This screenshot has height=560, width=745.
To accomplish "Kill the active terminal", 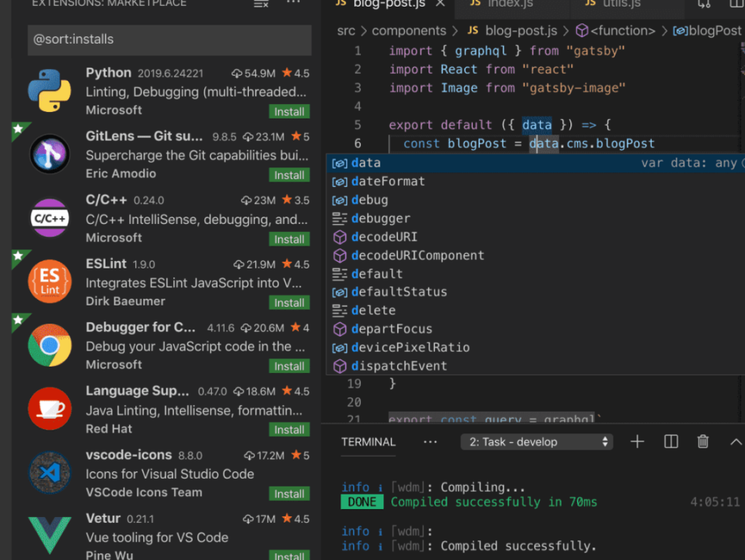I will tap(703, 441).
